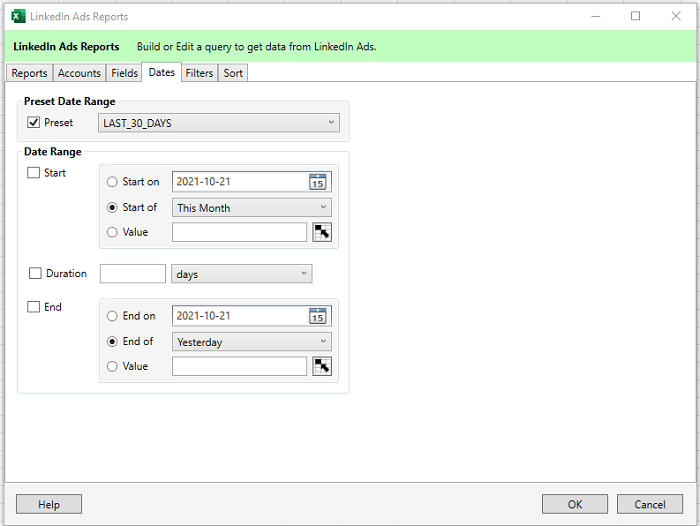The image size is (700, 526).
Task: Minimize the LinkedIn Ads Reports window
Action: [x=596, y=16]
